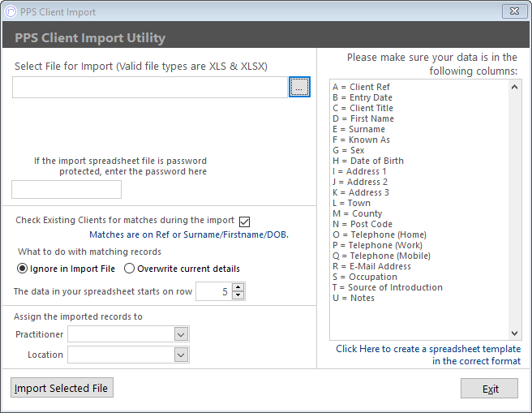The image size is (532, 413).
Task: Decrease the spreadsheet start row value
Action: [238, 295]
